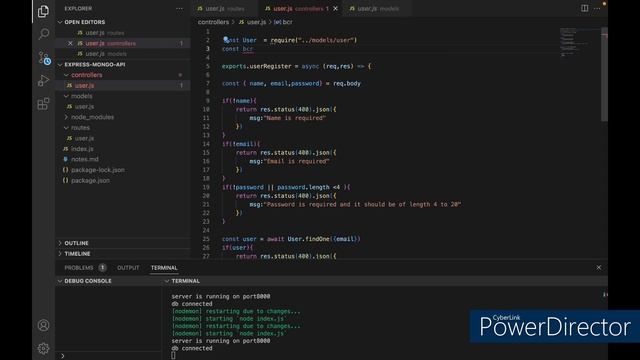Open package-lock.json in the file tree

pyautogui.click(x=123, y=170)
